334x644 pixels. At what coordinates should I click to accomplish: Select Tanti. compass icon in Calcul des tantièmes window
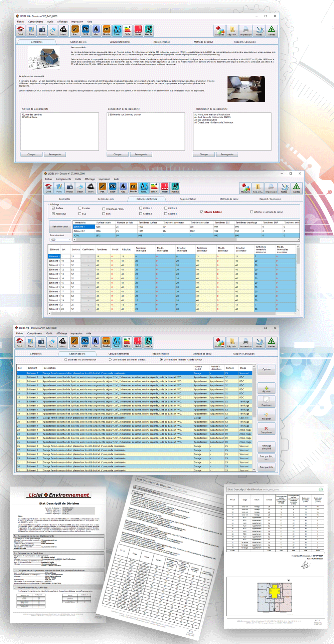[144, 188]
